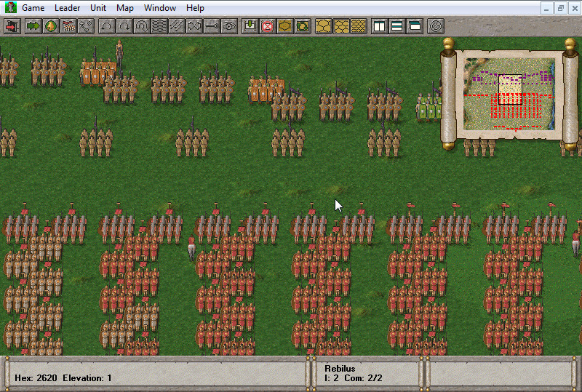Click the round crossed-circle toolbar icon

point(435,26)
